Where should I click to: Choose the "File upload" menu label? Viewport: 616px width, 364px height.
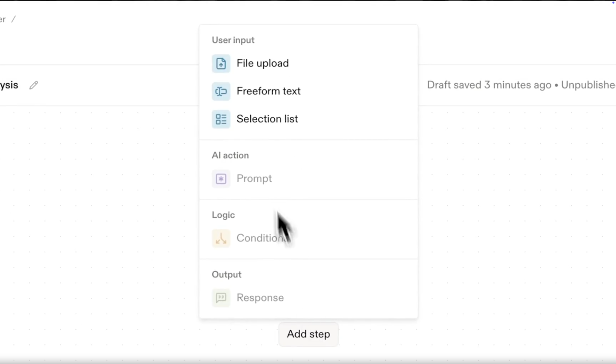(262, 63)
